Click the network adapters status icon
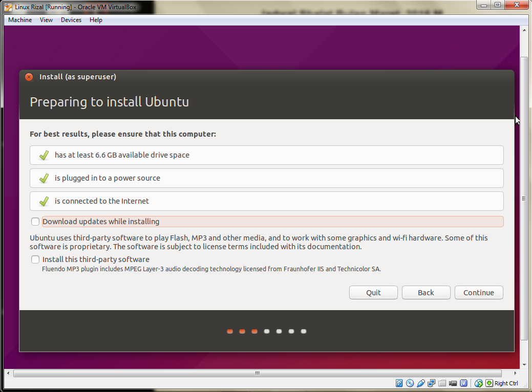The width and height of the screenshot is (532, 392). pos(431,383)
